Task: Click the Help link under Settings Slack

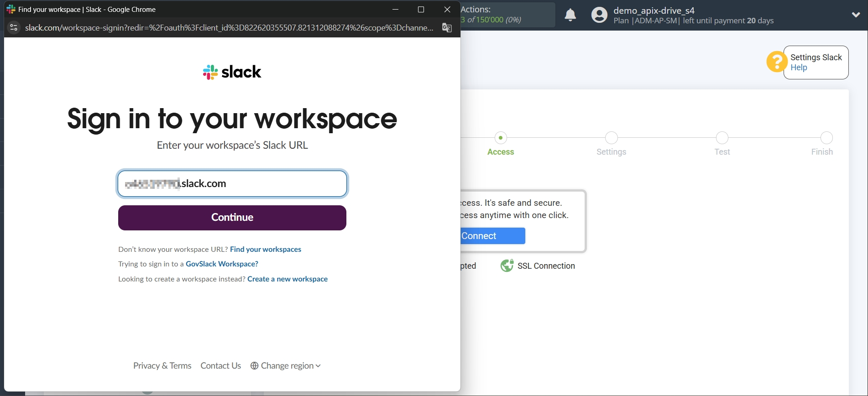Action: click(799, 68)
